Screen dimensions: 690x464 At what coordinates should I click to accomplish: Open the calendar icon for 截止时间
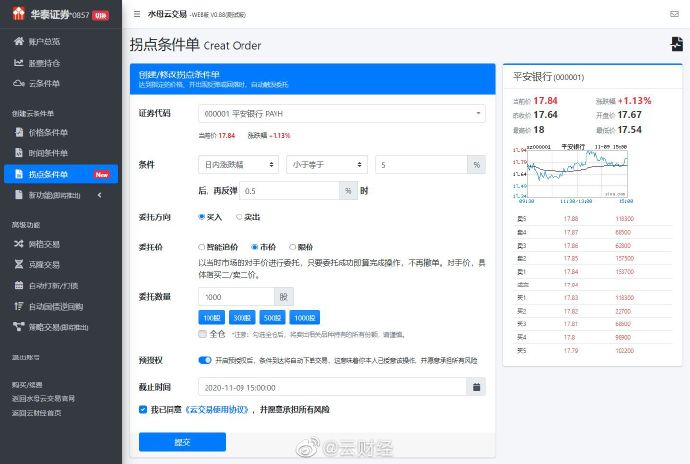(x=478, y=386)
